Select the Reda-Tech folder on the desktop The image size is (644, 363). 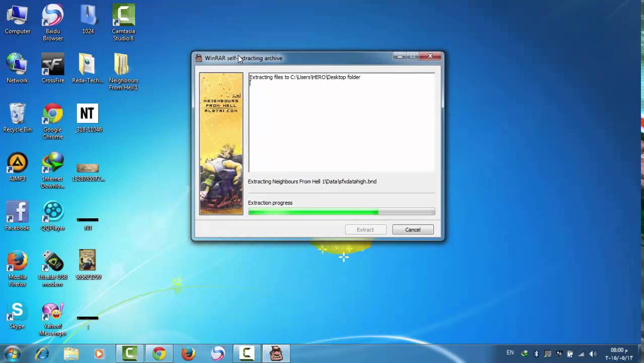tap(88, 68)
